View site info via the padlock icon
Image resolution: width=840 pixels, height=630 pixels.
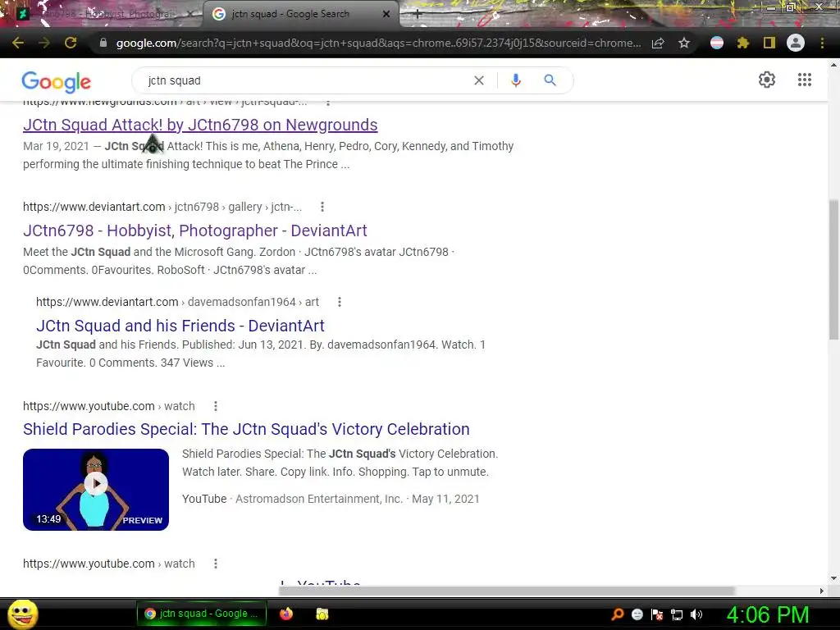(103, 43)
